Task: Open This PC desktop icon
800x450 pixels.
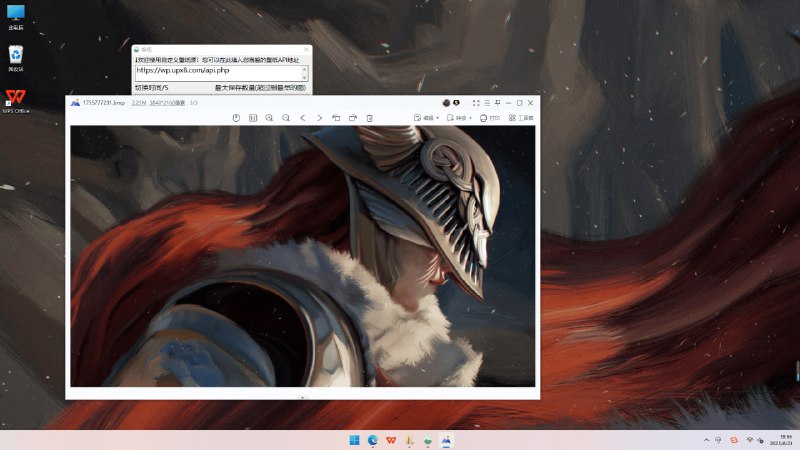Action: click(16, 17)
